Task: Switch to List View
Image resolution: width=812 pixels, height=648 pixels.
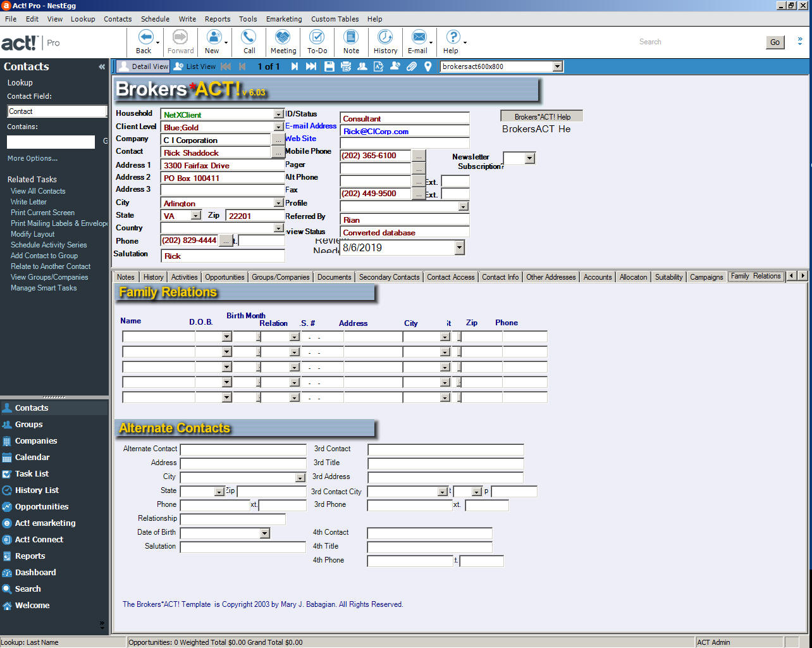Action: pyautogui.click(x=195, y=66)
